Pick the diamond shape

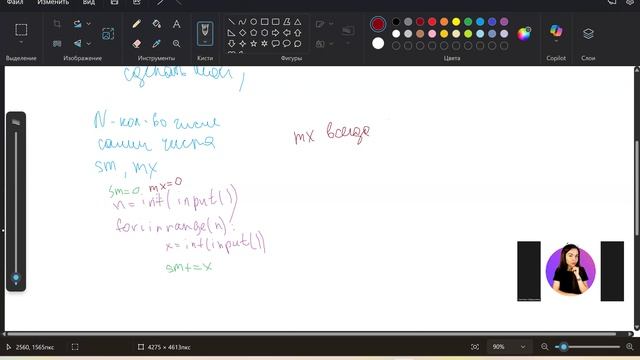[242, 33]
